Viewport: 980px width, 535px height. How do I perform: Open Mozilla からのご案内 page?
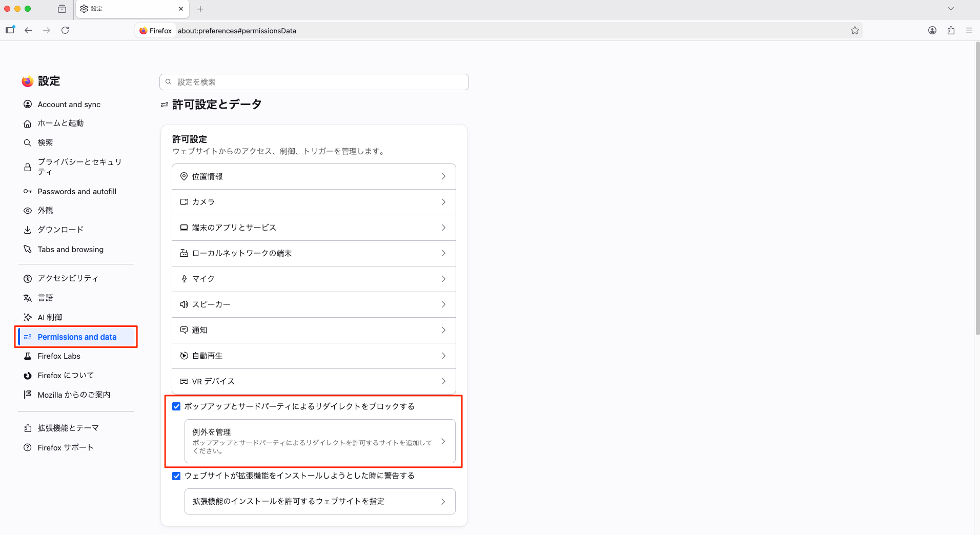tap(76, 395)
